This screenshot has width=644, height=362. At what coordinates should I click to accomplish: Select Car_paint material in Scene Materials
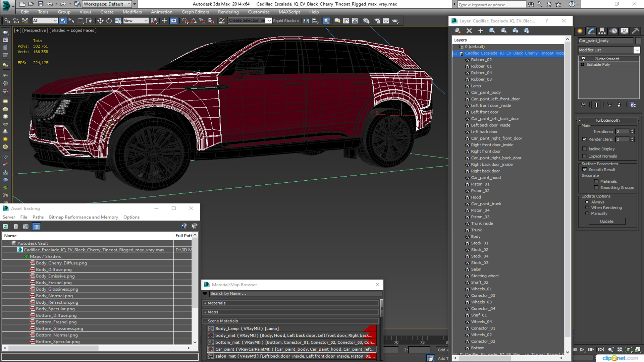tap(291, 349)
